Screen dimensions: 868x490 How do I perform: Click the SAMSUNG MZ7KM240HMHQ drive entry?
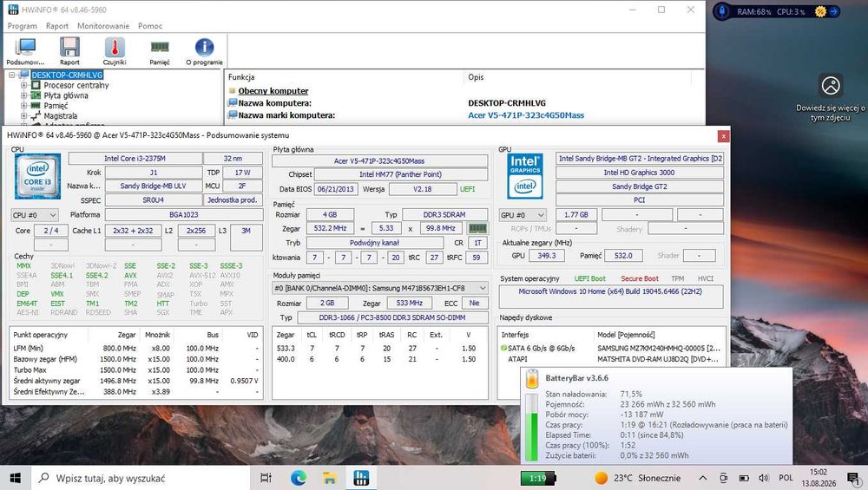(659, 348)
